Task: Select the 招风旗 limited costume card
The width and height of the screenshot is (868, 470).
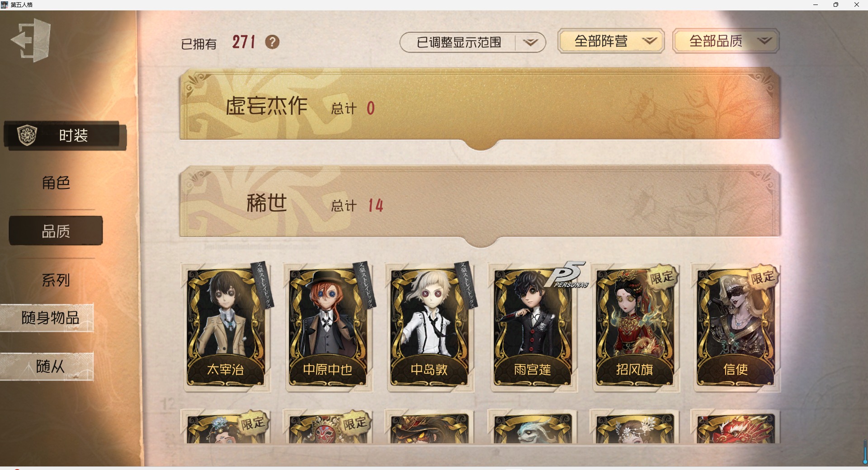Action: (635, 328)
